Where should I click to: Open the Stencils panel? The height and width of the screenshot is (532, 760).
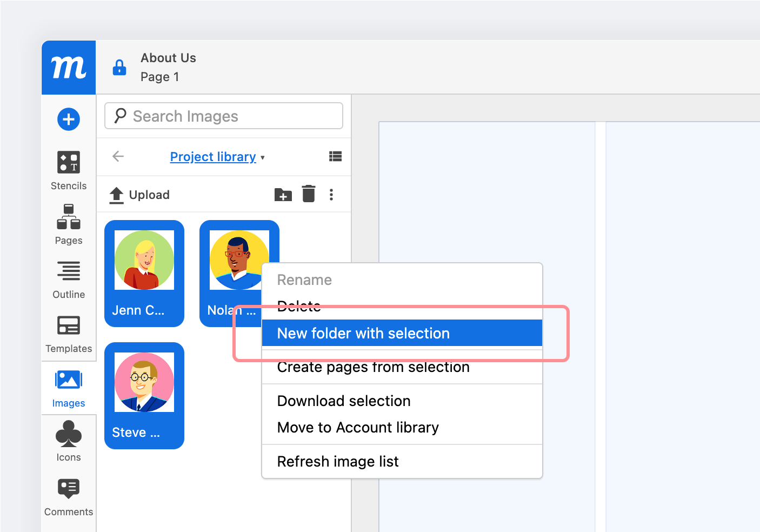[68, 170]
